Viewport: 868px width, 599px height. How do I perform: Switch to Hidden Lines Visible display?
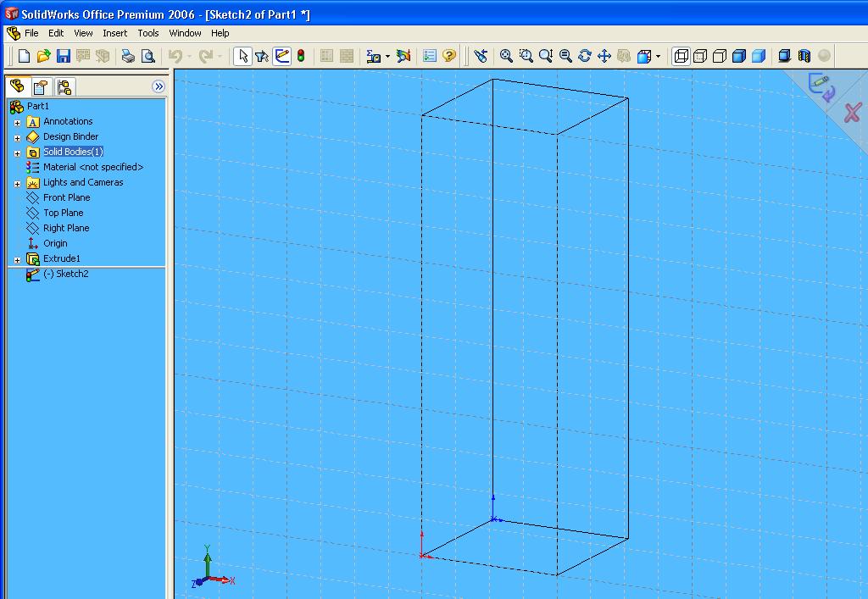coord(700,56)
